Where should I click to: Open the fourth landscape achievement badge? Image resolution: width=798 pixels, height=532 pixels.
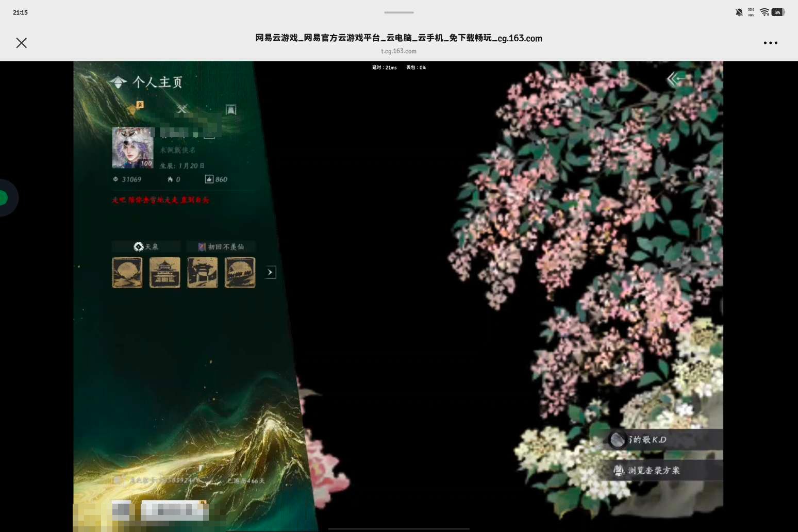(x=240, y=272)
